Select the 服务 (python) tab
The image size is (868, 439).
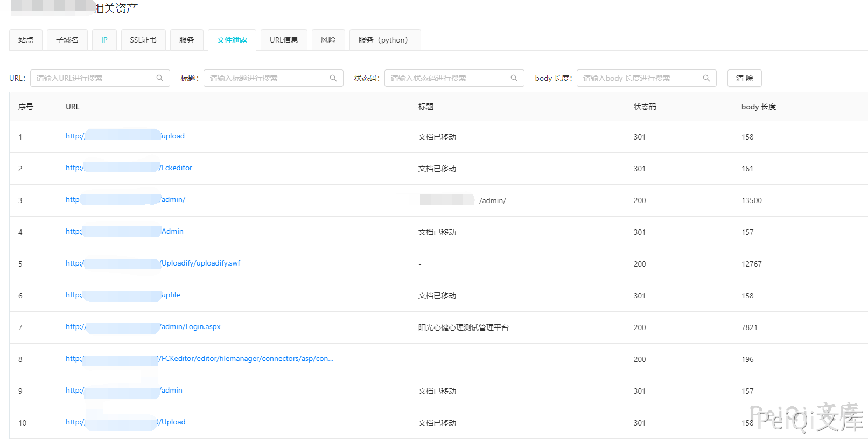point(384,40)
